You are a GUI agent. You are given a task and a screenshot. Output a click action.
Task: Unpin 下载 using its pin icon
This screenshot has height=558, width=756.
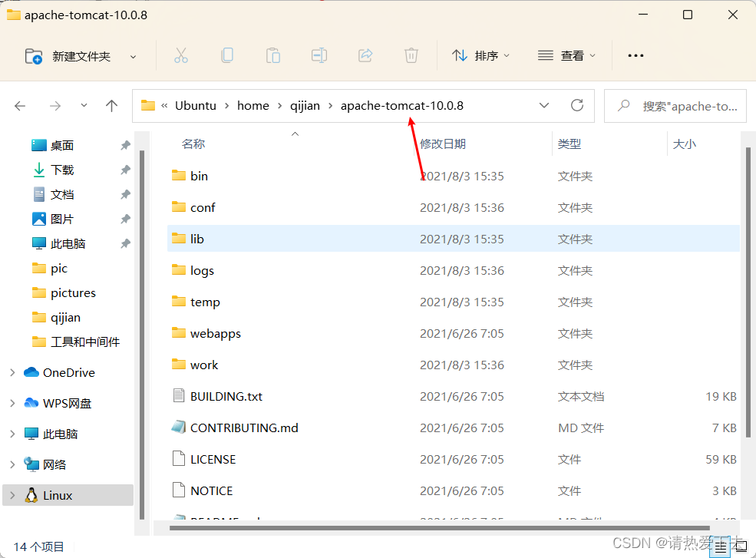(125, 170)
